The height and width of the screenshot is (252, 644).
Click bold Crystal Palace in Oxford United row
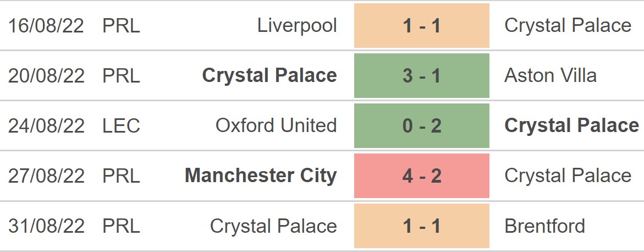tap(571, 125)
